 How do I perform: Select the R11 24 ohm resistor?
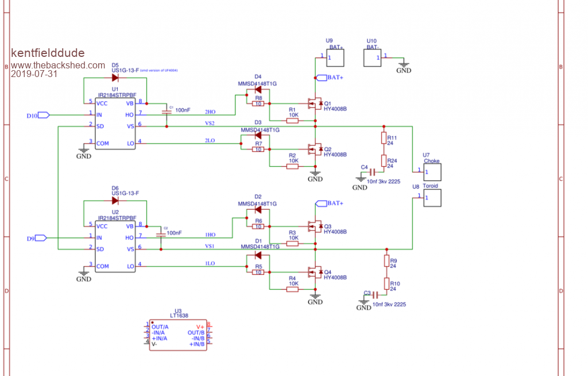(384, 139)
